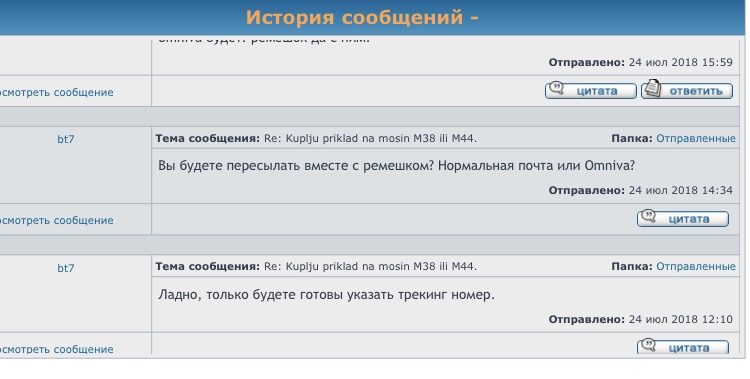Screen dimensions: 750x379
Task: Open Отправленные folder for the 14:34 message
Action: 696,138
